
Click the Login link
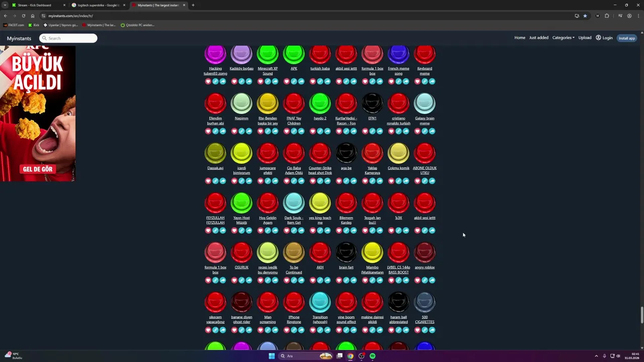tap(604, 38)
